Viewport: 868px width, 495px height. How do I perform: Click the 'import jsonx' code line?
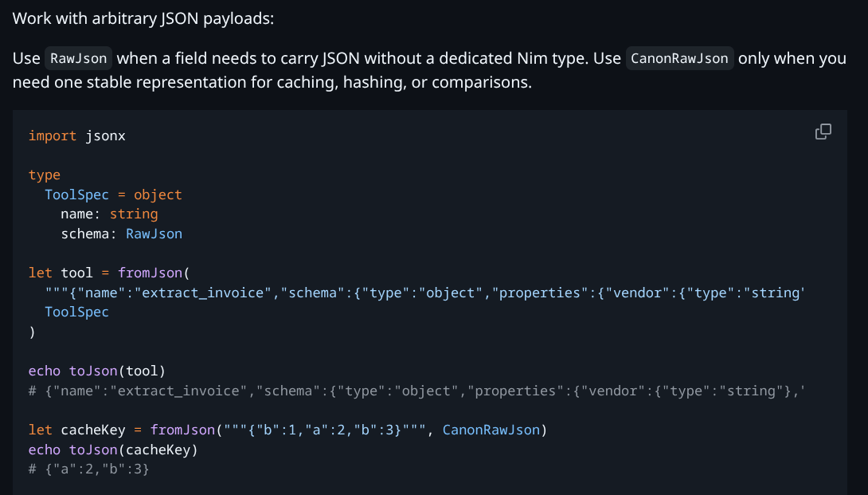(77, 136)
